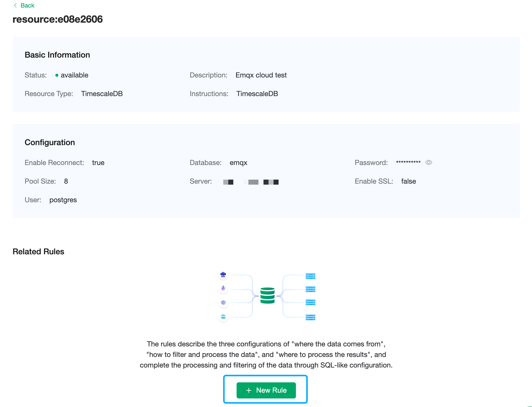The width and height of the screenshot is (532, 407).
Task: Click the second blue server rack icon
Action: 310,289
